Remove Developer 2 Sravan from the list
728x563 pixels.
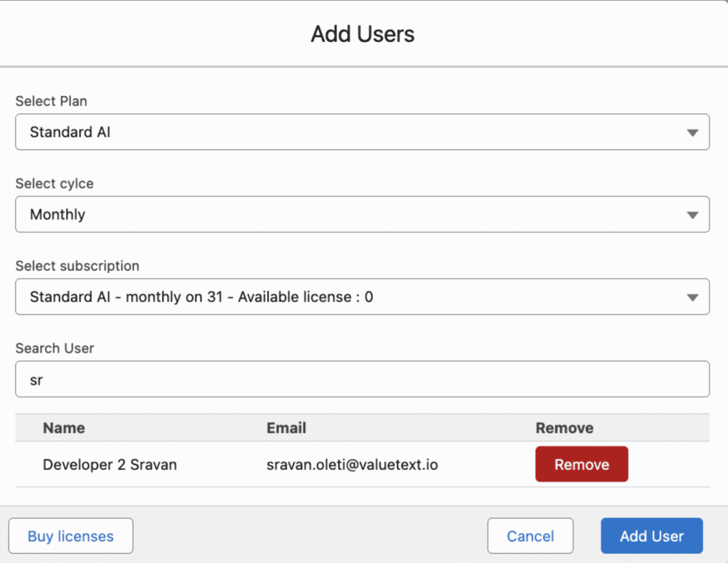582,464
